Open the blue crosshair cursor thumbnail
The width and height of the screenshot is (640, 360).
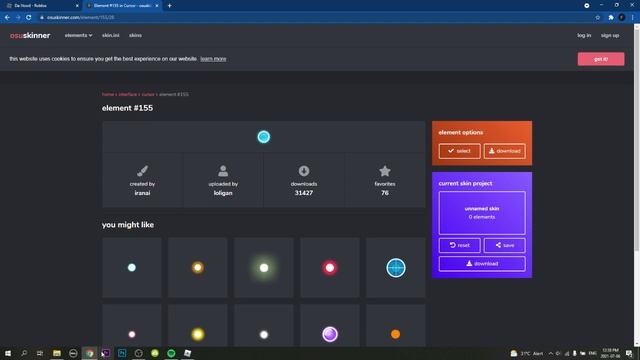pyautogui.click(x=396, y=267)
